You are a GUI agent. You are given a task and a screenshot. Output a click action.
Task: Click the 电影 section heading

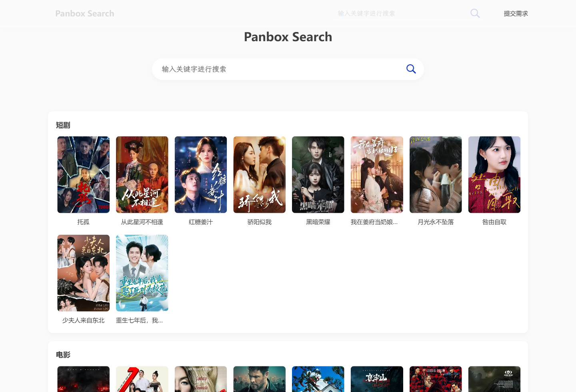click(63, 354)
